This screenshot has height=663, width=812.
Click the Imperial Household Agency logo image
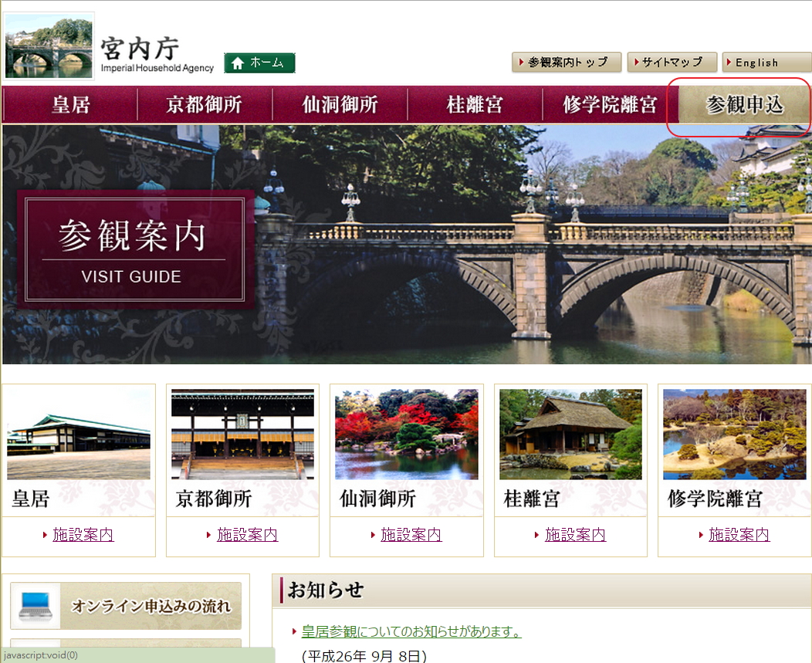point(49,46)
